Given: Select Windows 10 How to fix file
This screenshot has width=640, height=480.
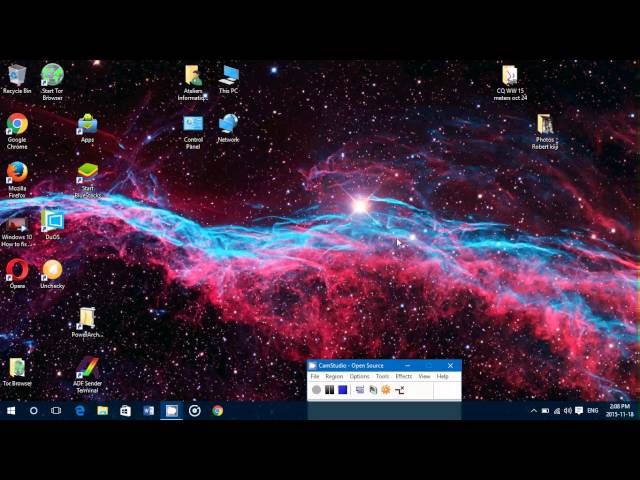Looking at the screenshot, I should 17,232.
